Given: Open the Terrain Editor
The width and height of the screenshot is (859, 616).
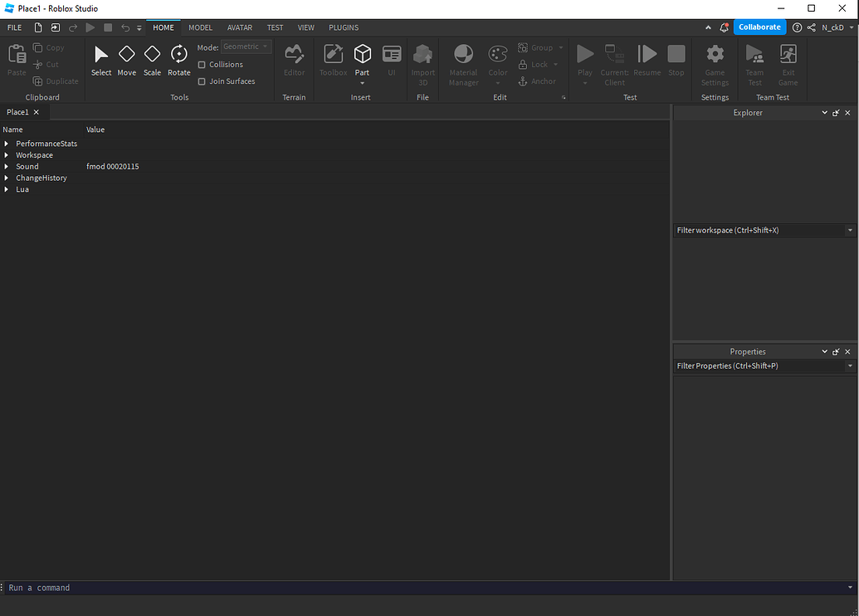Looking at the screenshot, I should [294, 61].
